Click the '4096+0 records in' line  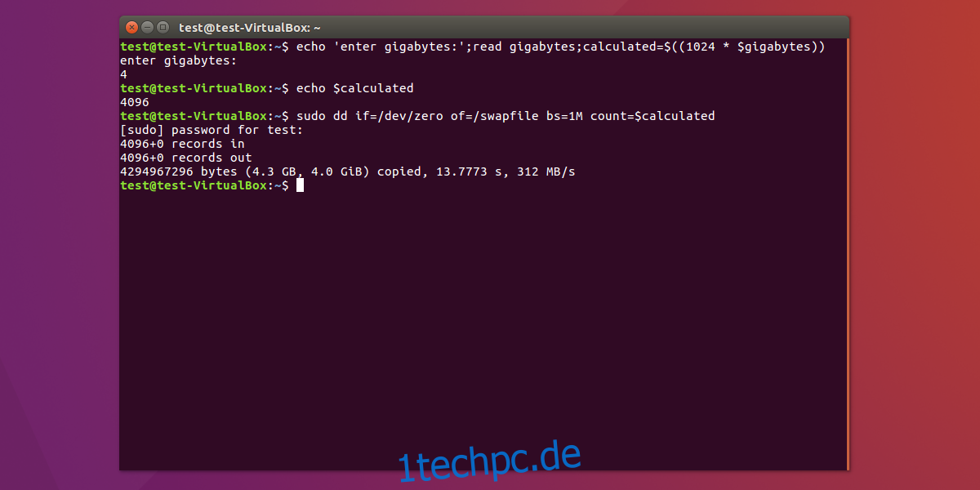coord(182,144)
